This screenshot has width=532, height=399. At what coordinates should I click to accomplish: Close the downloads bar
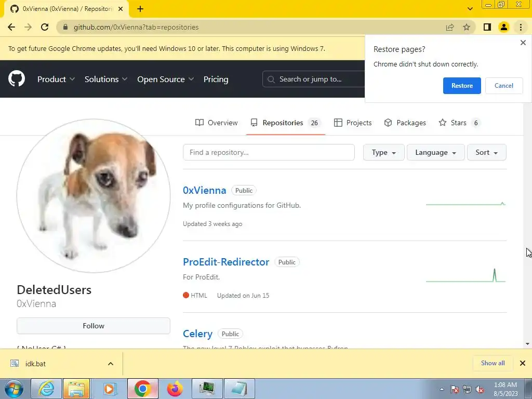(x=523, y=363)
